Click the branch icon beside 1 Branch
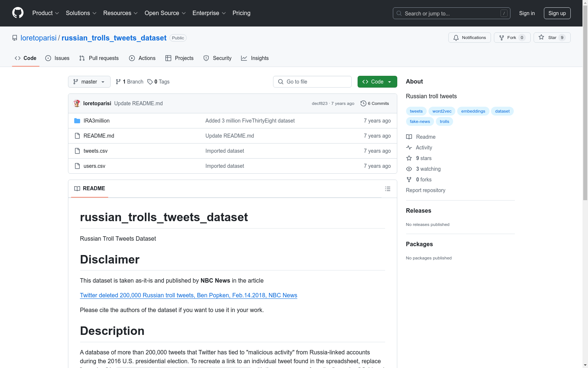Viewport: 588px width, 368px height. [x=118, y=82]
